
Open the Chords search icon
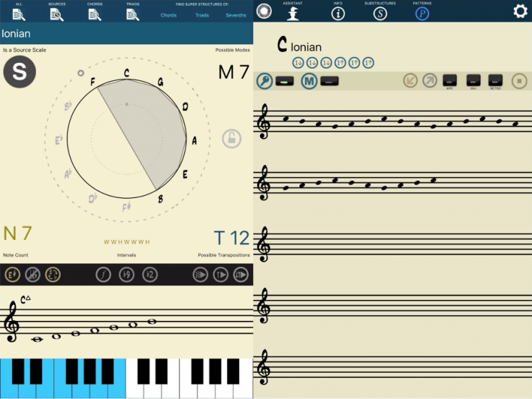click(x=95, y=13)
